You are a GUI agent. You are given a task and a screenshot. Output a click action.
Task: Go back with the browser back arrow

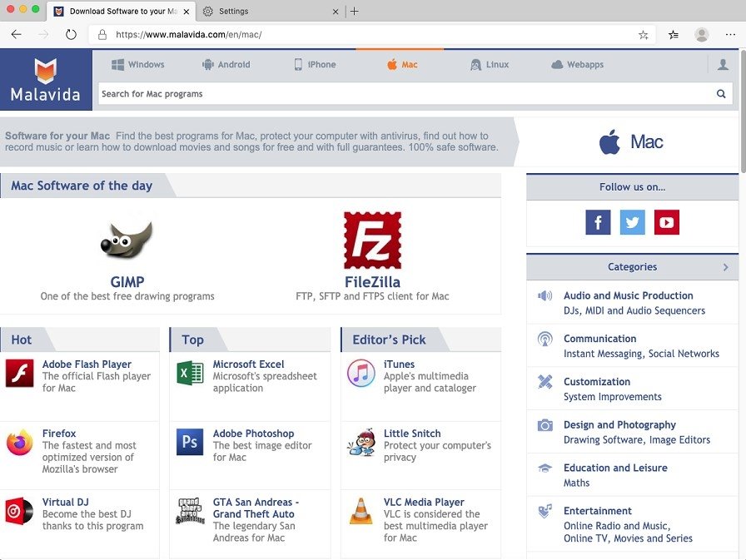pos(16,34)
